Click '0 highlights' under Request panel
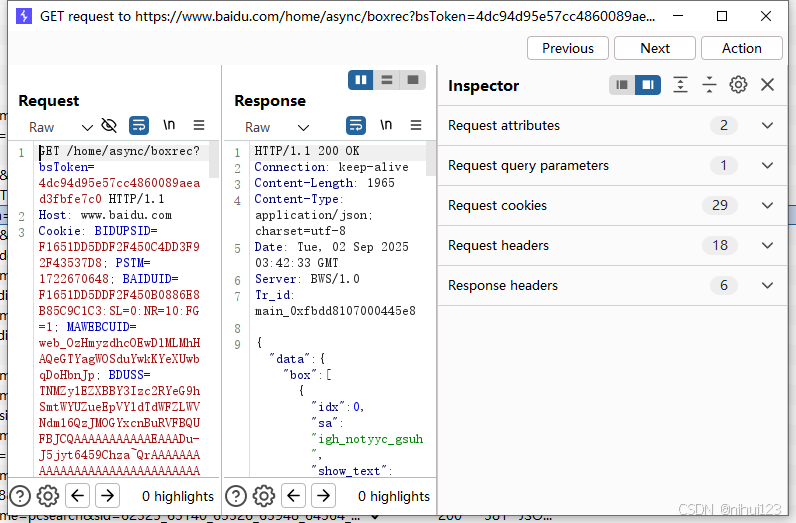The height and width of the screenshot is (523, 796). [x=178, y=496]
